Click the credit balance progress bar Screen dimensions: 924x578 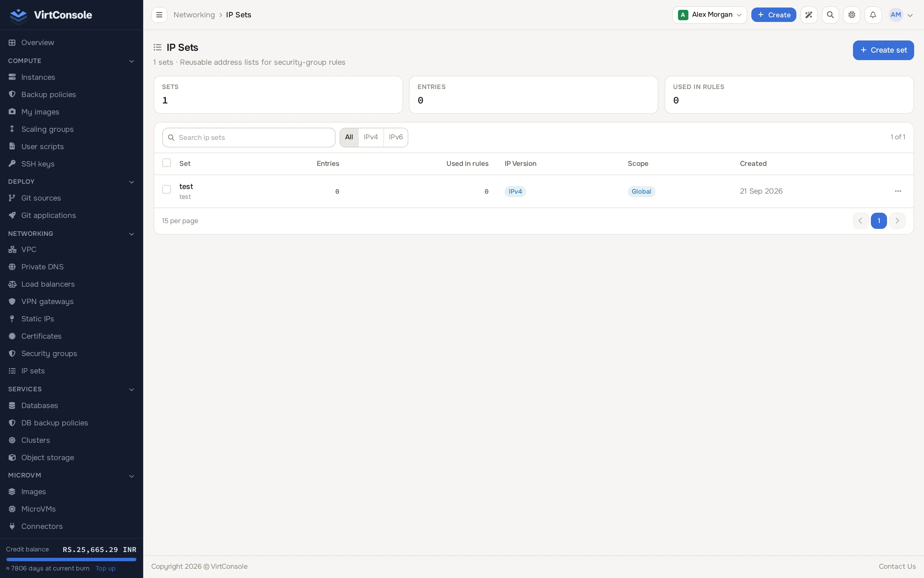pyautogui.click(x=71, y=559)
